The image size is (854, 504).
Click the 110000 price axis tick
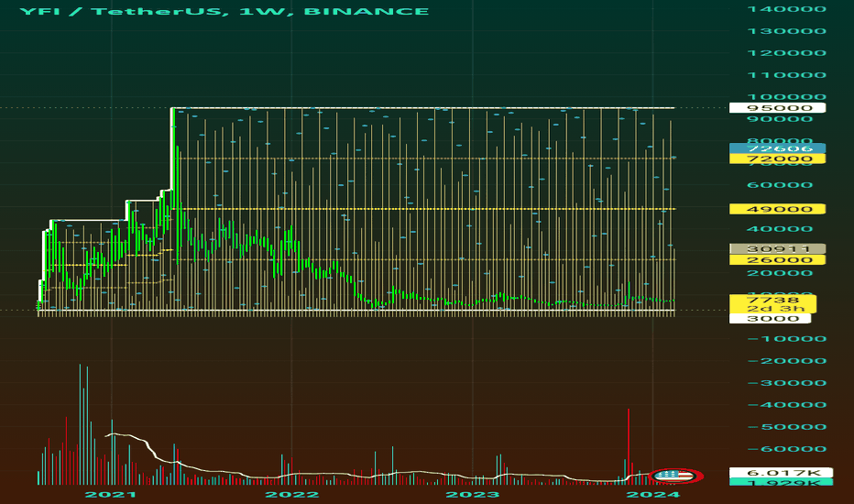coord(787,75)
